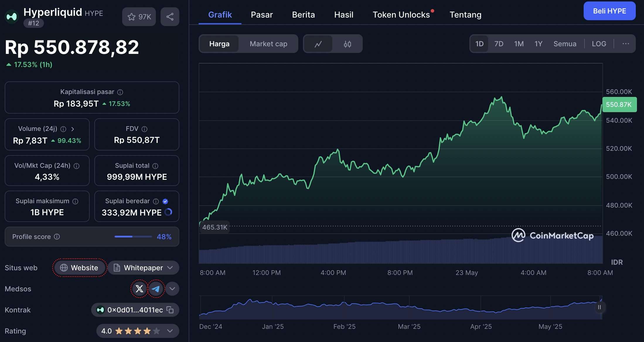Click info icon beside Suplai total
Image resolution: width=644 pixels, height=342 pixels.
point(156,166)
